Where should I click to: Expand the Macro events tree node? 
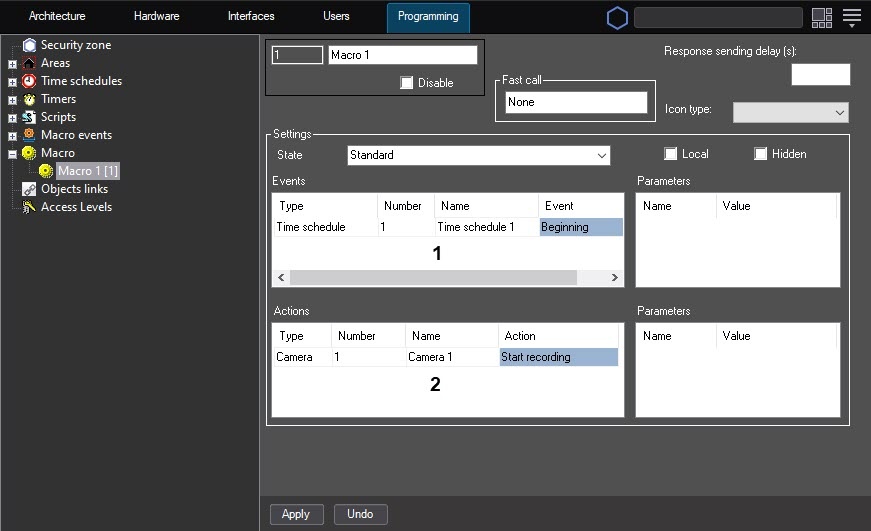12,136
